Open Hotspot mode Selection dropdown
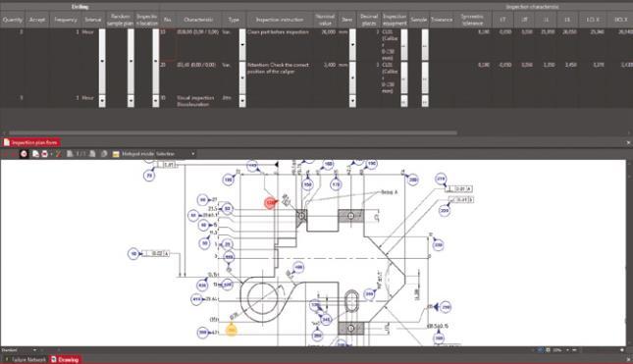633x364 pixels. (193, 154)
